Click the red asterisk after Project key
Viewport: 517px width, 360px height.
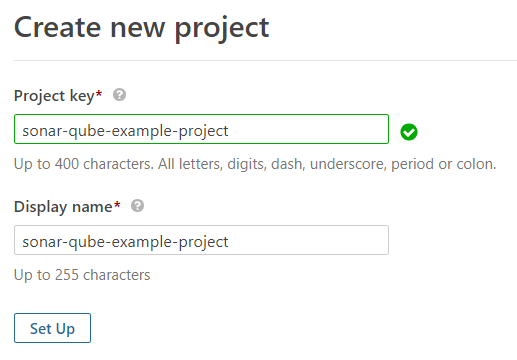99,94
